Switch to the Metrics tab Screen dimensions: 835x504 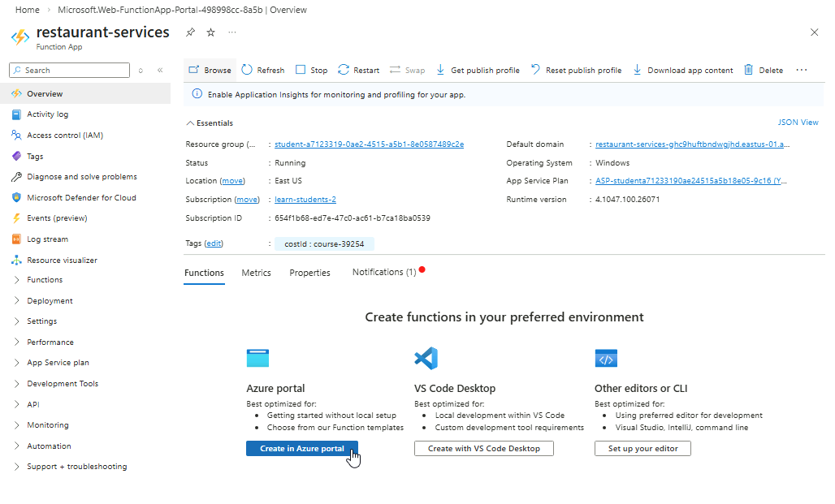coord(256,273)
